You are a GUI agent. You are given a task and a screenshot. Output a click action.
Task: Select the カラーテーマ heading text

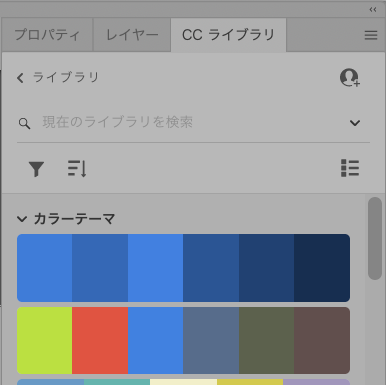(75, 219)
